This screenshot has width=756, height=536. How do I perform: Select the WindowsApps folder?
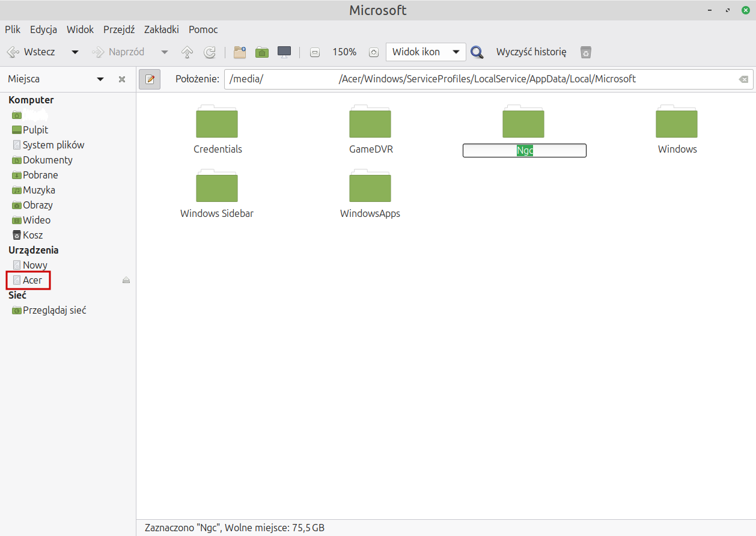click(x=370, y=193)
